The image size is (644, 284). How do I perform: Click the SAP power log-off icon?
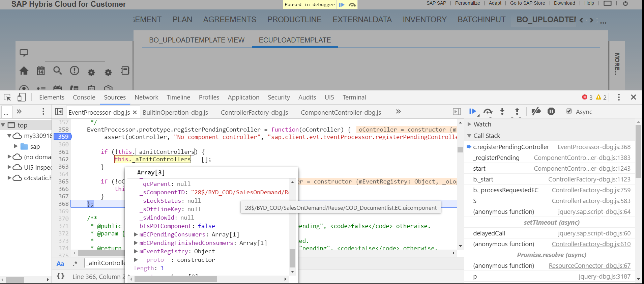625,3
